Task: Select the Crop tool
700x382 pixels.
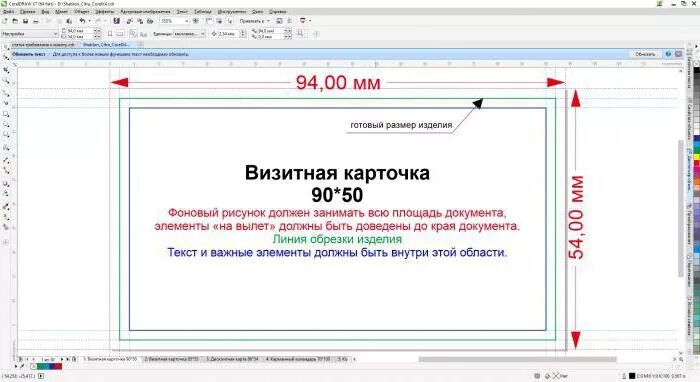Action: coord(6,71)
